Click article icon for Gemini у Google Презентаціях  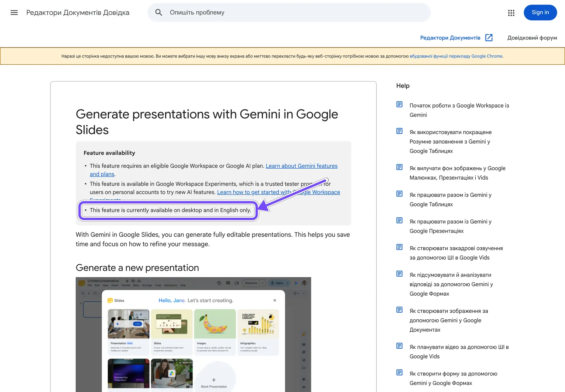[x=399, y=221]
